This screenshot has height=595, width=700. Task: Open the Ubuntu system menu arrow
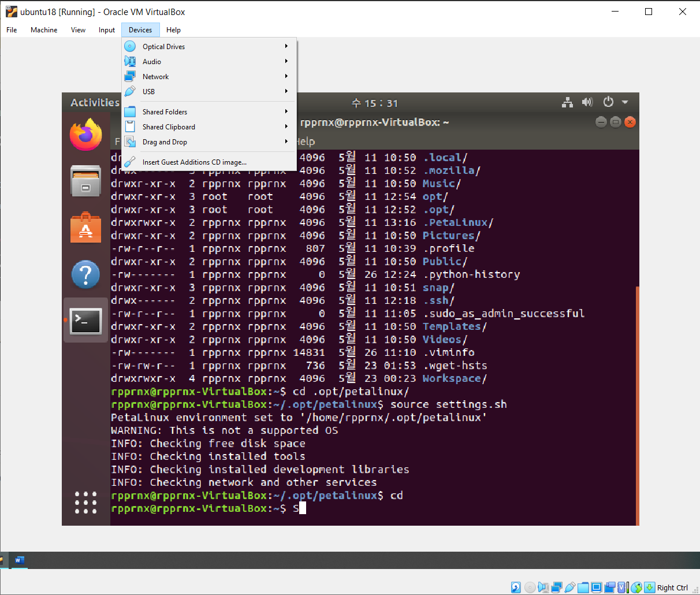click(x=624, y=102)
